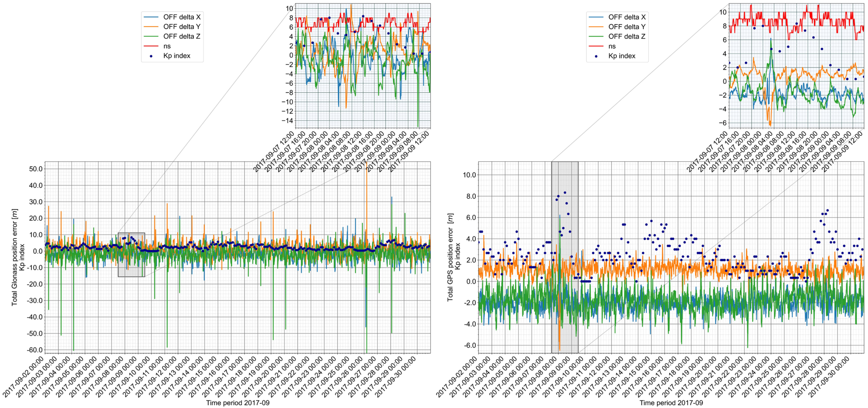This screenshot has width=868, height=408.
Task: Click the green OFF delta Z swatch in left legend
Action: click(x=151, y=36)
